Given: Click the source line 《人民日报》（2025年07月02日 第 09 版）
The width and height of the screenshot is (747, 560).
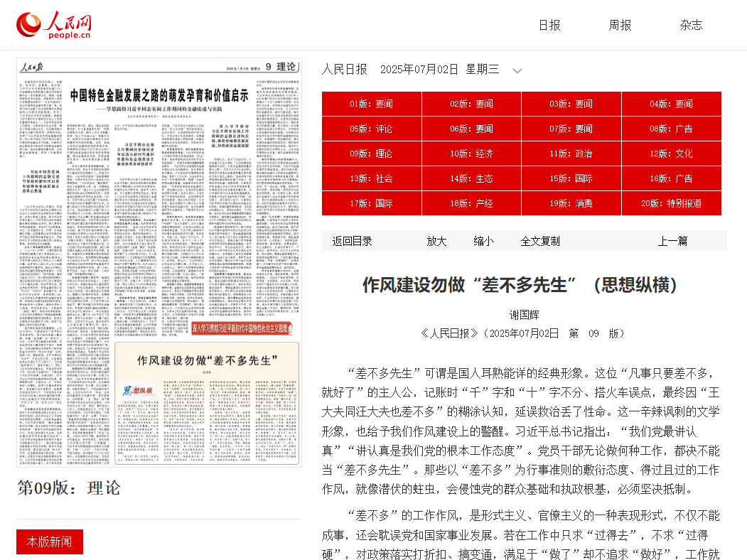Looking at the screenshot, I should [x=522, y=333].
